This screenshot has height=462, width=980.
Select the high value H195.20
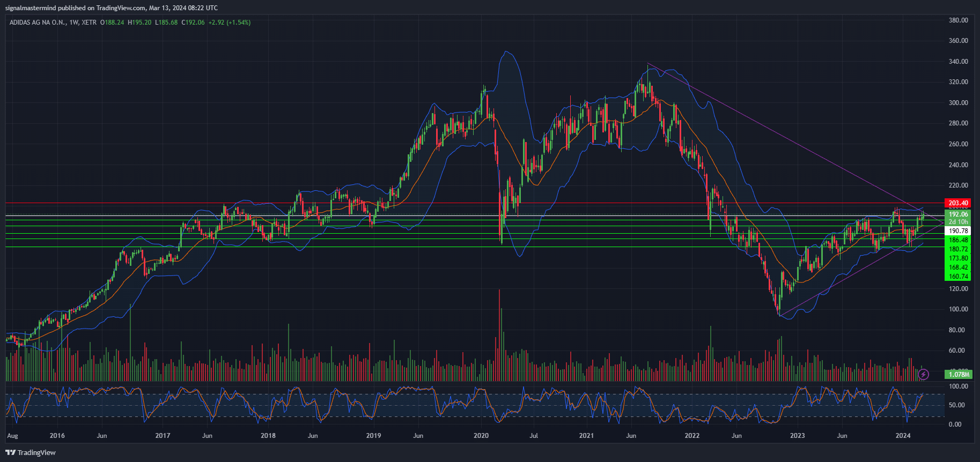click(139, 23)
